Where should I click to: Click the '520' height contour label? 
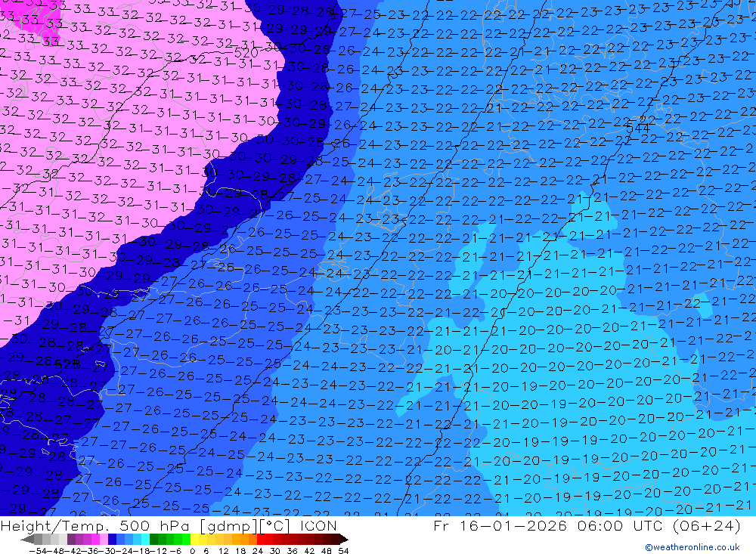click(246, 53)
